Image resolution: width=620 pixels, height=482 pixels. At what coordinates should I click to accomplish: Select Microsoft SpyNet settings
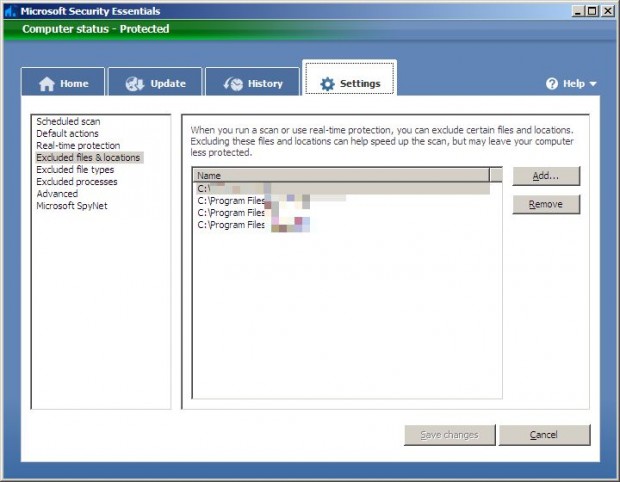point(72,206)
